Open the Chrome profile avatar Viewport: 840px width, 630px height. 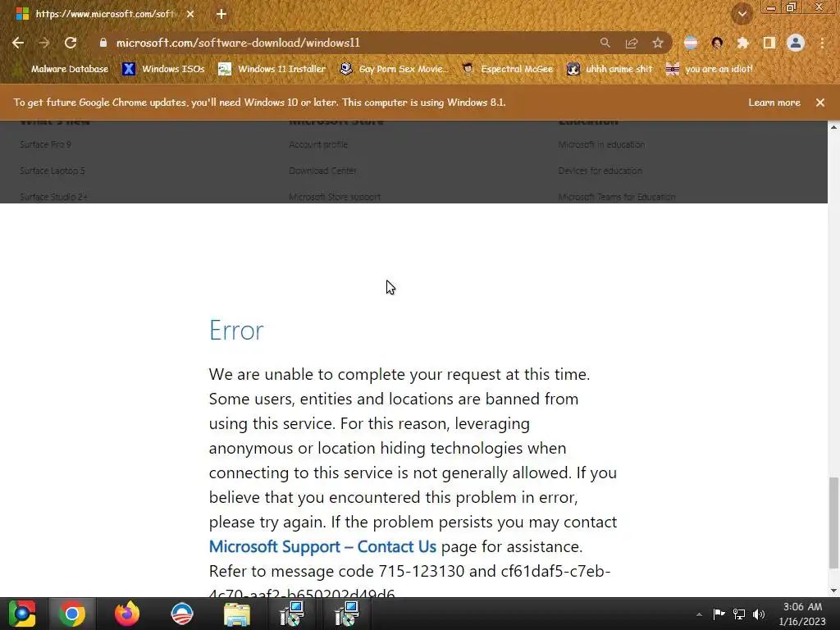click(796, 43)
